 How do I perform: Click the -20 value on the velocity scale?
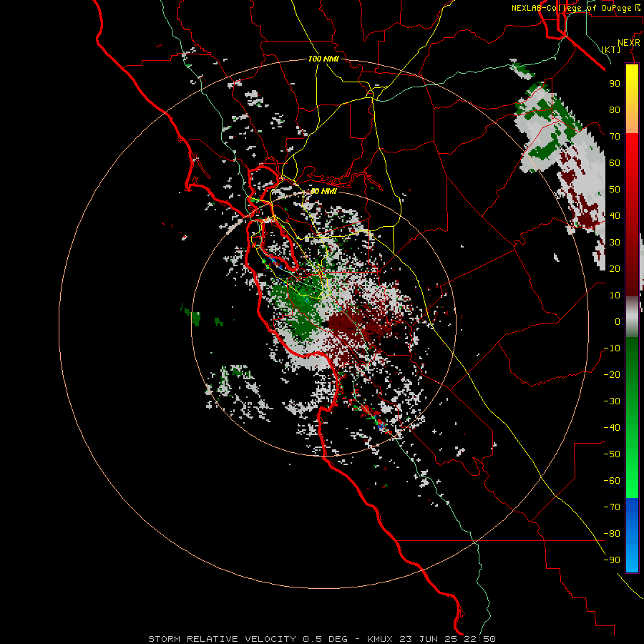pos(612,374)
